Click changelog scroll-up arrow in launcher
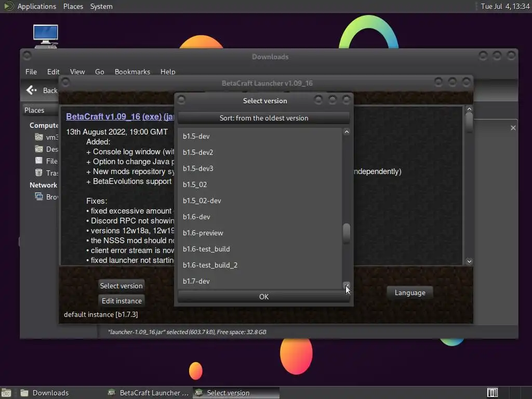532x399 pixels. (469, 109)
